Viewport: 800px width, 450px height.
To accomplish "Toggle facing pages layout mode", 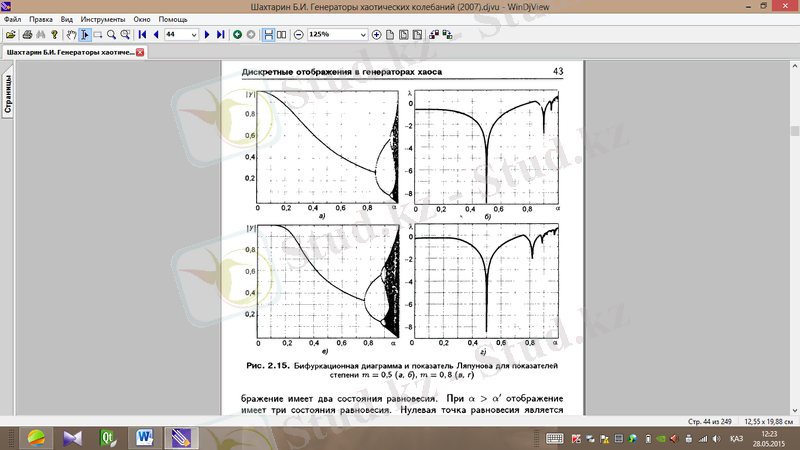I will point(282,35).
